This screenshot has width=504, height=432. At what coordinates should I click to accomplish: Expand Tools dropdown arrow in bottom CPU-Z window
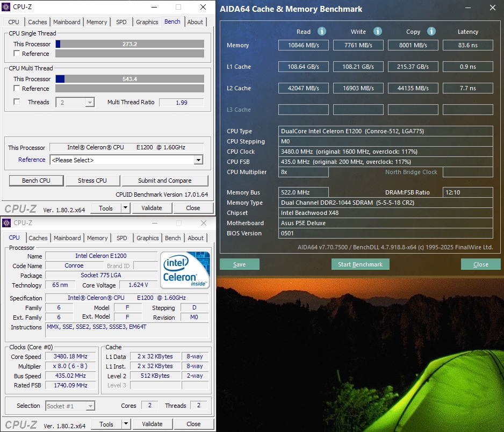pos(126,423)
